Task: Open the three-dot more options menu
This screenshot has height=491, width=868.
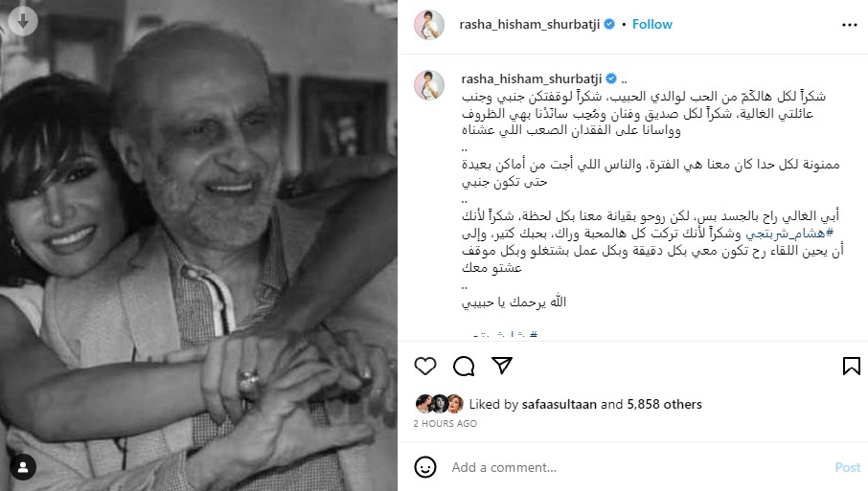Action: pos(849,25)
